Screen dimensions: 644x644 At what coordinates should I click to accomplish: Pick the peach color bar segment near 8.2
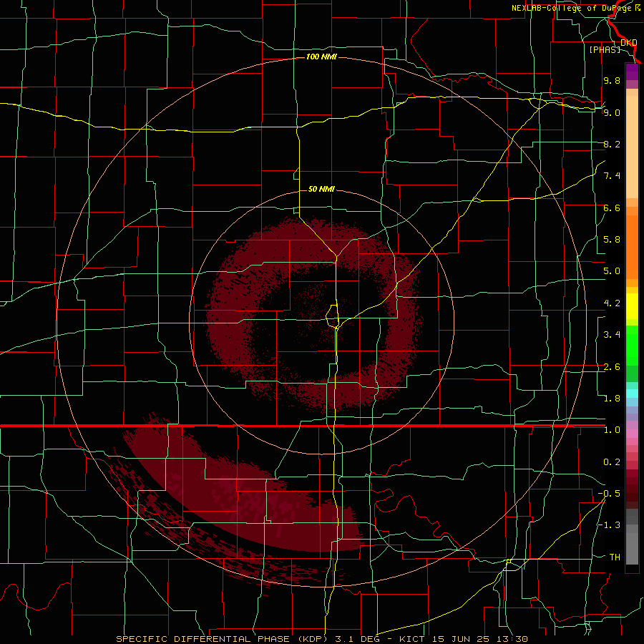click(632, 147)
